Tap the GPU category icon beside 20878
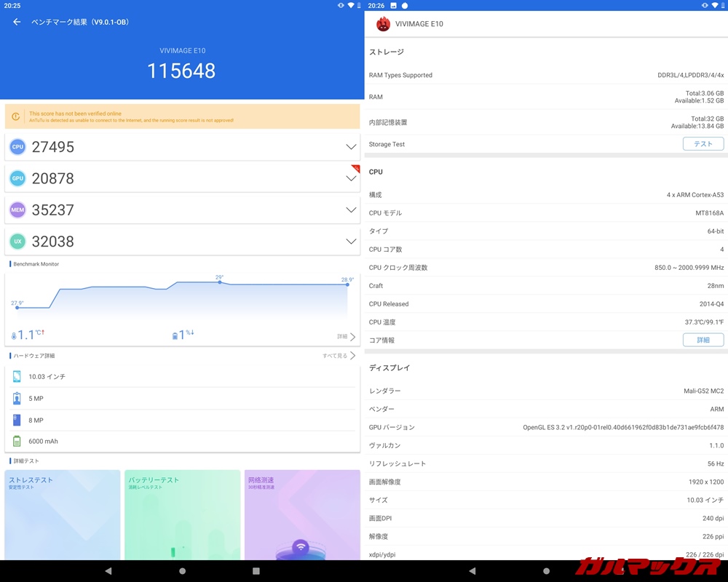 (x=17, y=178)
